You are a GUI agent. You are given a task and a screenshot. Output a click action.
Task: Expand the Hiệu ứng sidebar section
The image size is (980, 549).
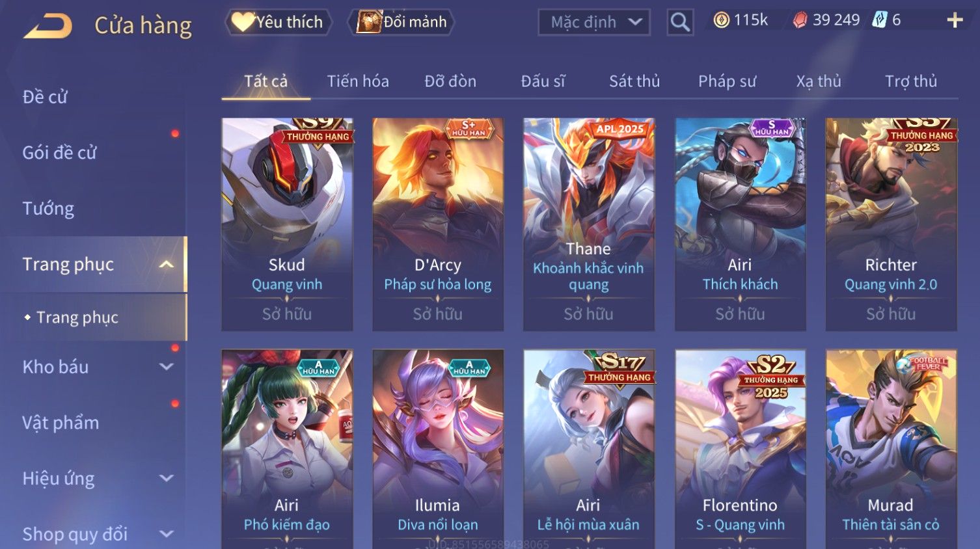[x=167, y=479]
